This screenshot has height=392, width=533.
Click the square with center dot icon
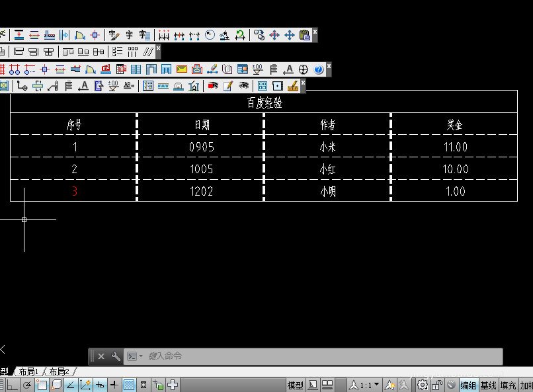[x=278, y=86]
